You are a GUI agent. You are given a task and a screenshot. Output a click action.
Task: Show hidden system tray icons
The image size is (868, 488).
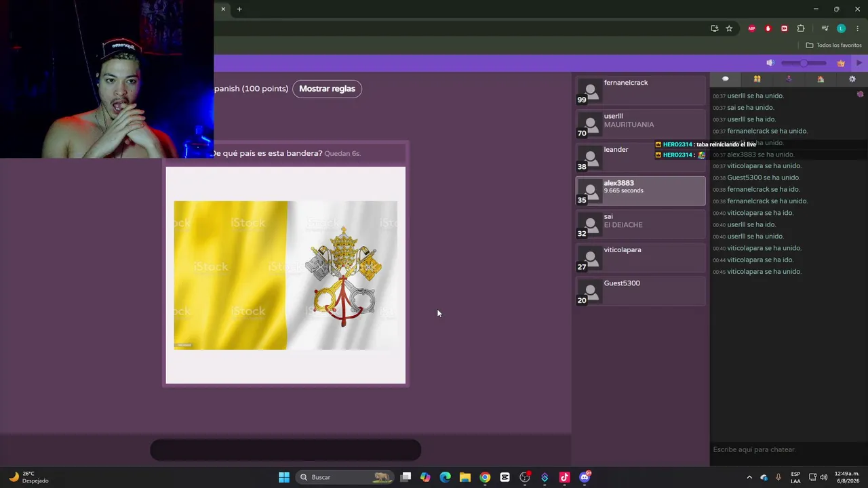pyautogui.click(x=749, y=477)
